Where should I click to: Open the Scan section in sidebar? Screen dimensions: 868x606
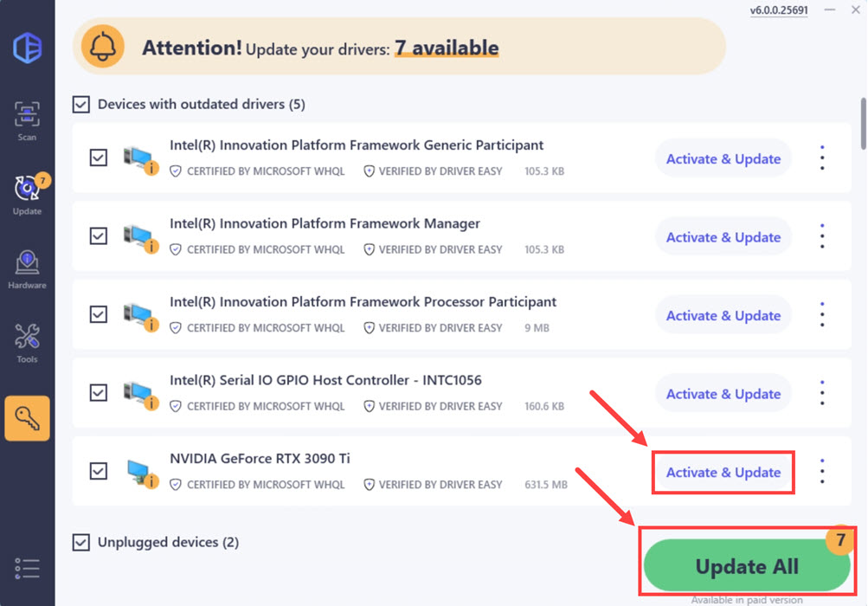click(x=27, y=121)
